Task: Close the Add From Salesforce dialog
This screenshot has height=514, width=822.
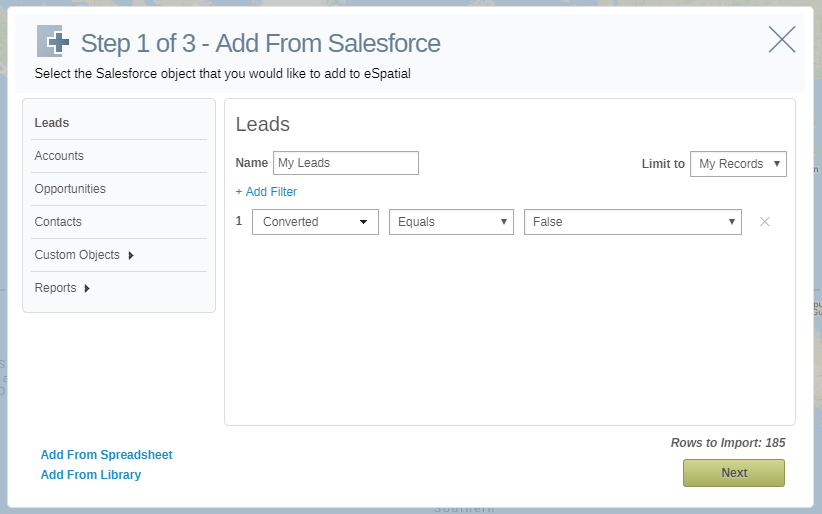Action: 782,39
